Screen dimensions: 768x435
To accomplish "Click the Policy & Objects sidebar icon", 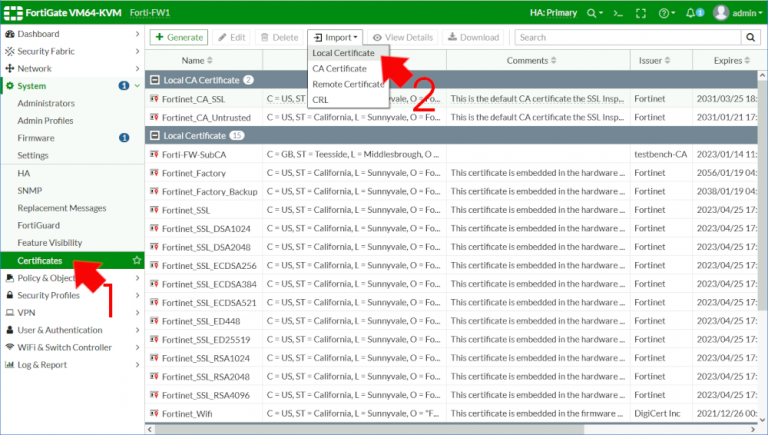I will (x=9, y=278).
